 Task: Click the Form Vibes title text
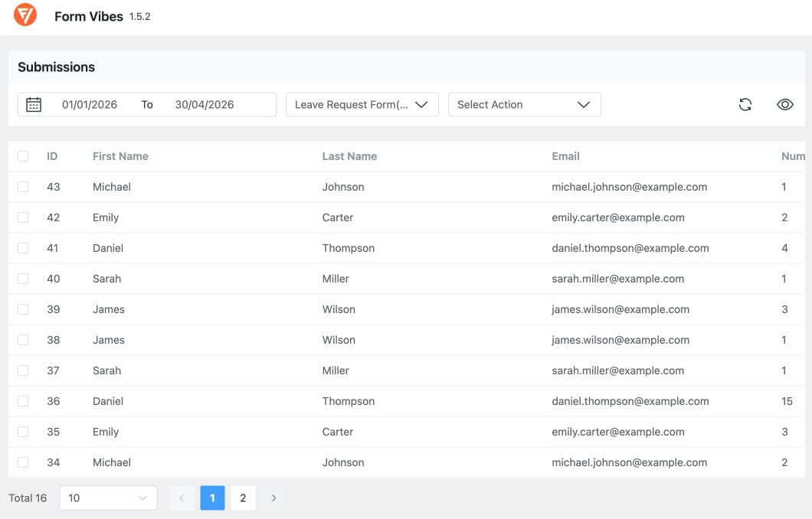pos(89,17)
